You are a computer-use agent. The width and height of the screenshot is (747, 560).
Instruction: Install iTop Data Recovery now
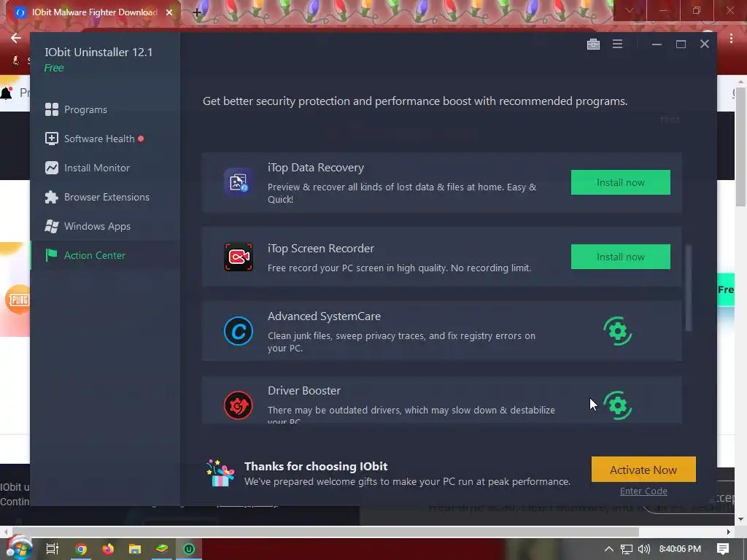[620, 182]
